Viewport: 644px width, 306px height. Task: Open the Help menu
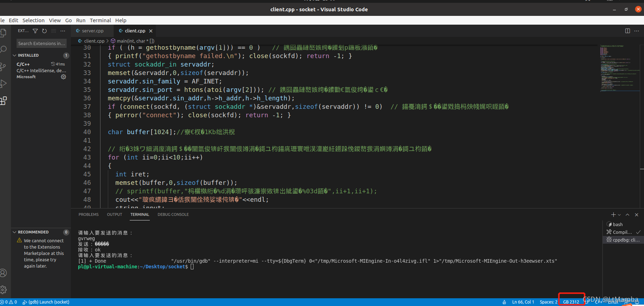click(121, 20)
